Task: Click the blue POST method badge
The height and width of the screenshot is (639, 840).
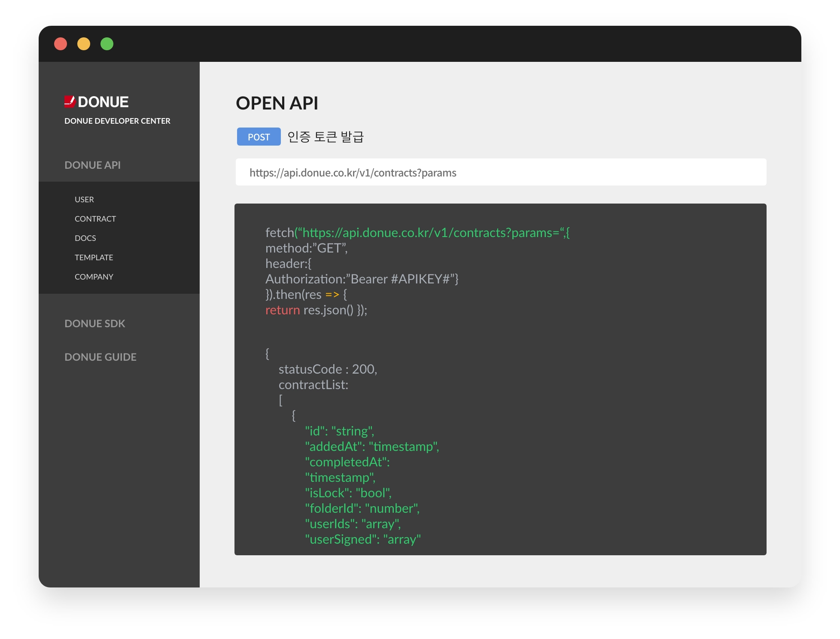Action: tap(259, 137)
